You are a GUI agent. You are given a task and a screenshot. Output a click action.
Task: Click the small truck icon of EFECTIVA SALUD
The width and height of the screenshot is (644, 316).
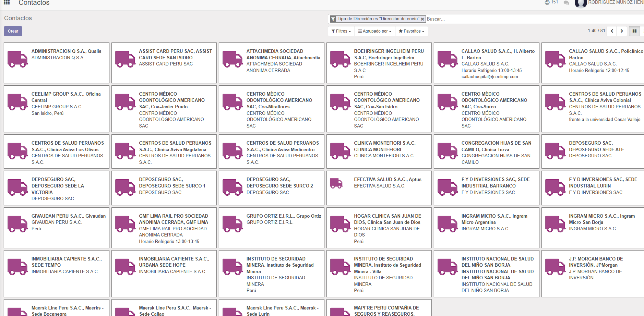tap(336, 183)
